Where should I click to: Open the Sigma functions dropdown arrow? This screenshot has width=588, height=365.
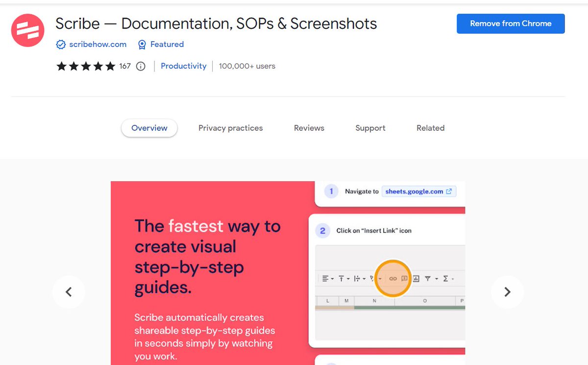453,278
